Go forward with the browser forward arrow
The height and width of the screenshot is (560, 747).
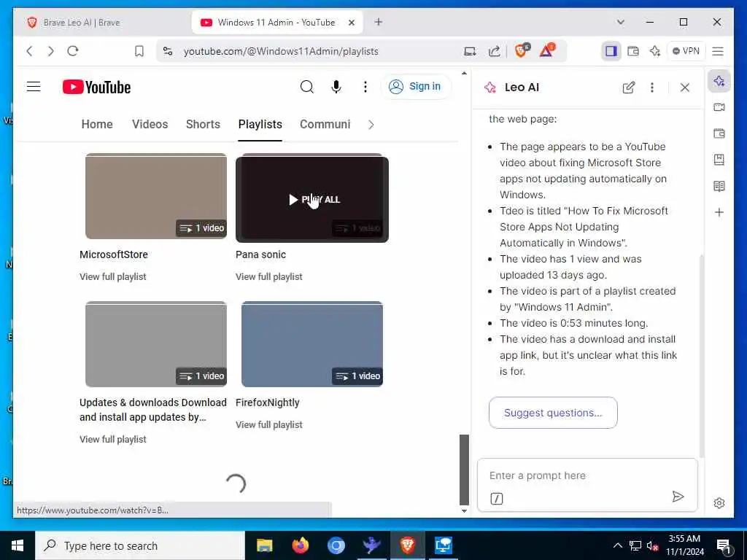[x=51, y=51]
